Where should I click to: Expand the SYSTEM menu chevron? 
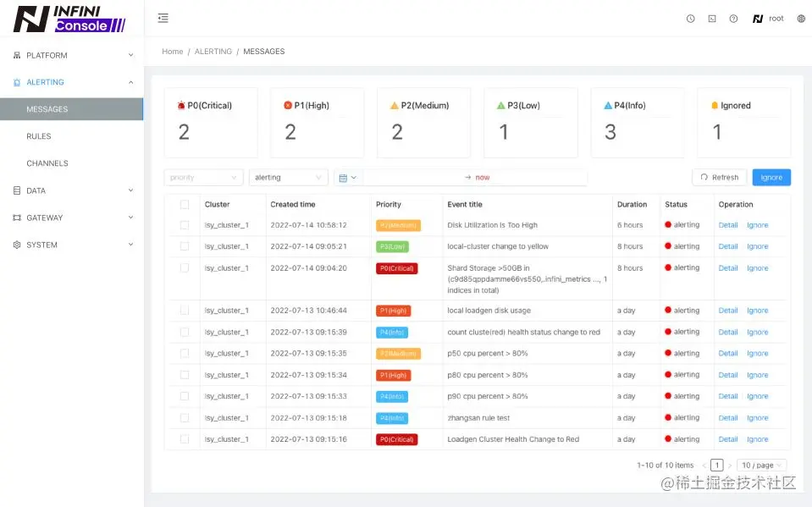(x=130, y=244)
